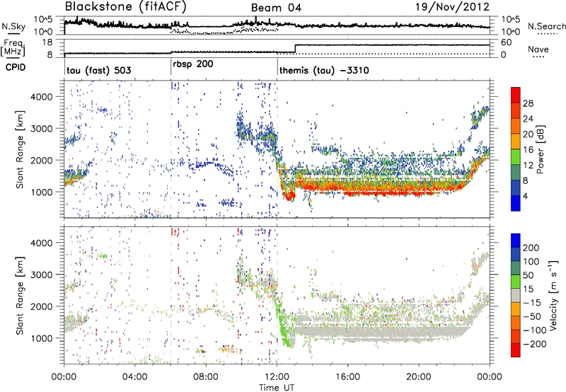Click the 'Freq. [MHz]' axis label
Screen dimensions: 566x392
coord(13,47)
